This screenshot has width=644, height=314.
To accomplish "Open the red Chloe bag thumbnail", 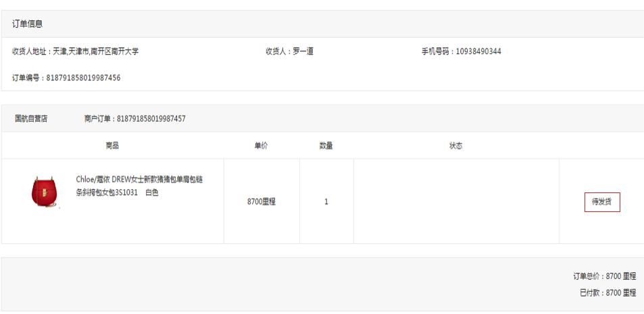I will pyautogui.click(x=45, y=192).
